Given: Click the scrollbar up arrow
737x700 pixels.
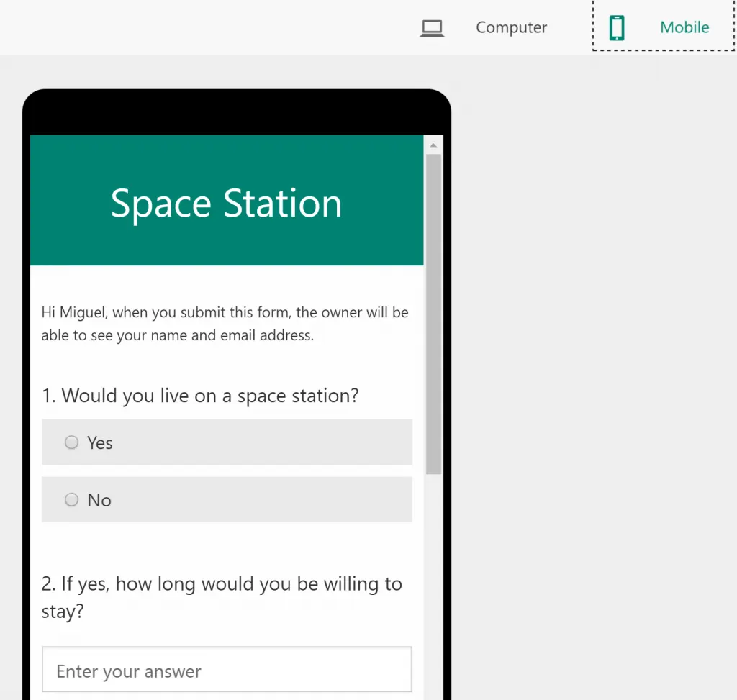Looking at the screenshot, I should (x=433, y=145).
